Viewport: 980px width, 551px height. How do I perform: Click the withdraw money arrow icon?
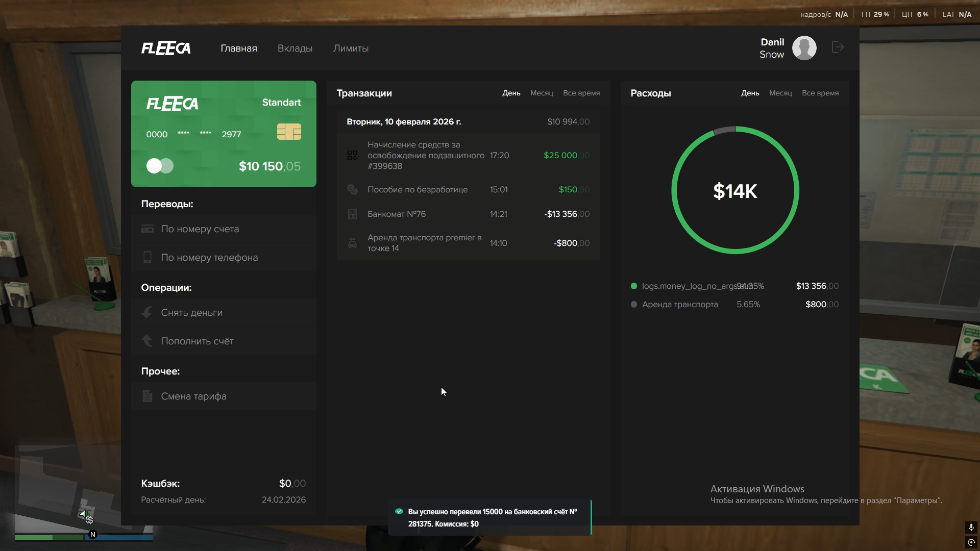pyautogui.click(x=147, y=313)
